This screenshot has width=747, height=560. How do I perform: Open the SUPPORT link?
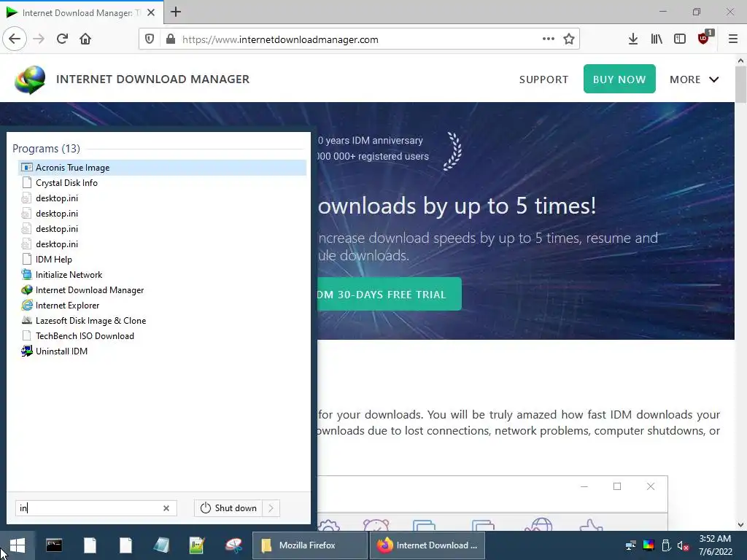(x=543, y=79)
